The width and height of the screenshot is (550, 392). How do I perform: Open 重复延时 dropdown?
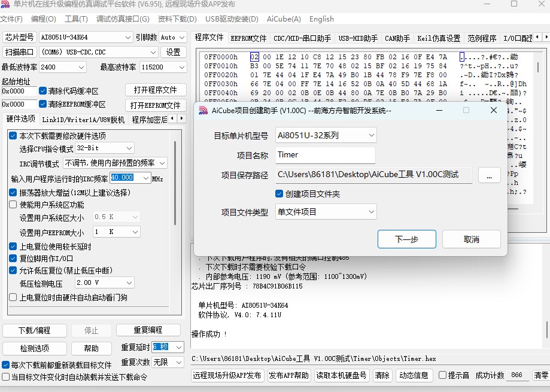click(168, 347)
